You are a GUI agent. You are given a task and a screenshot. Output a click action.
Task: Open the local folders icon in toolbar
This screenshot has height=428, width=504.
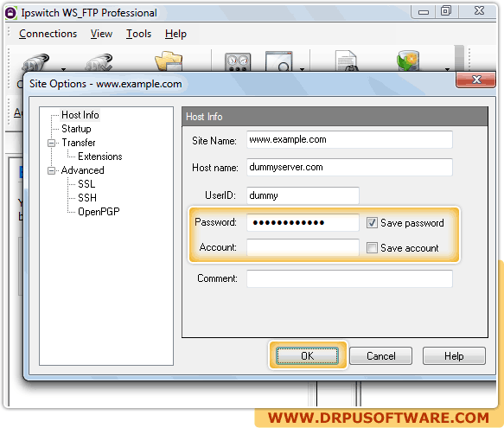[169, 61]
